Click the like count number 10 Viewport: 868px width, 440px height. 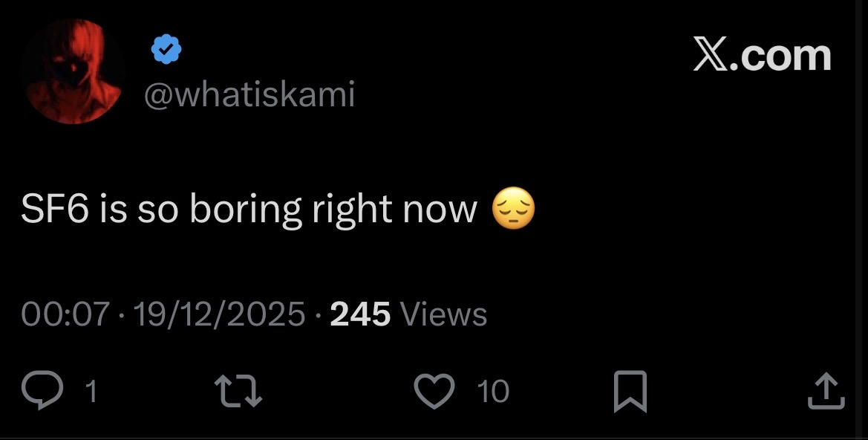click(x=492, y=391)
